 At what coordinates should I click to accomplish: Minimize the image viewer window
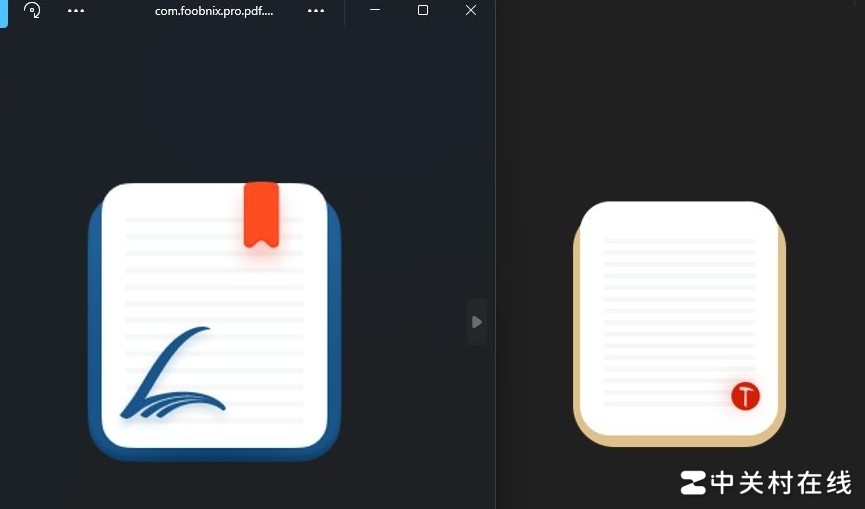375,10
